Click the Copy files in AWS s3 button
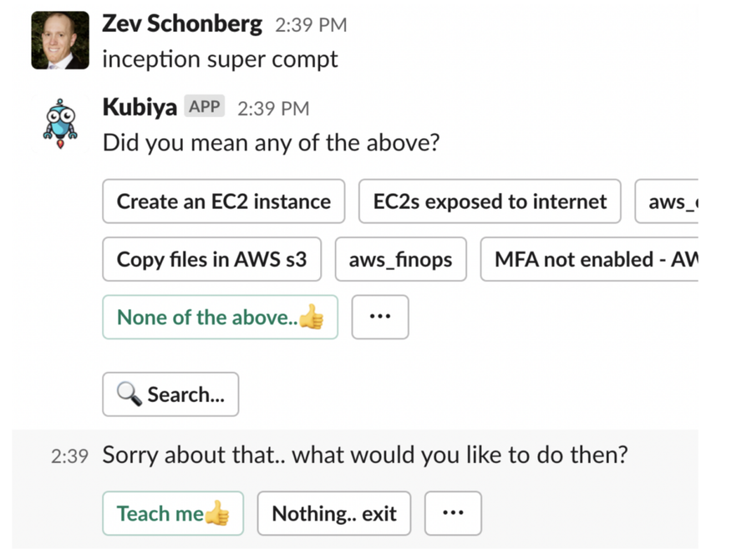 [x=211, y=259]
